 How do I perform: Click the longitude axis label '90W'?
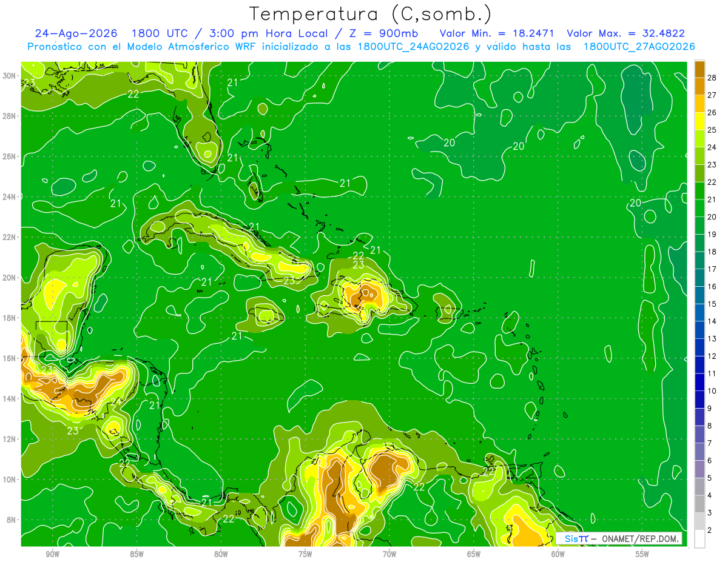52,554
